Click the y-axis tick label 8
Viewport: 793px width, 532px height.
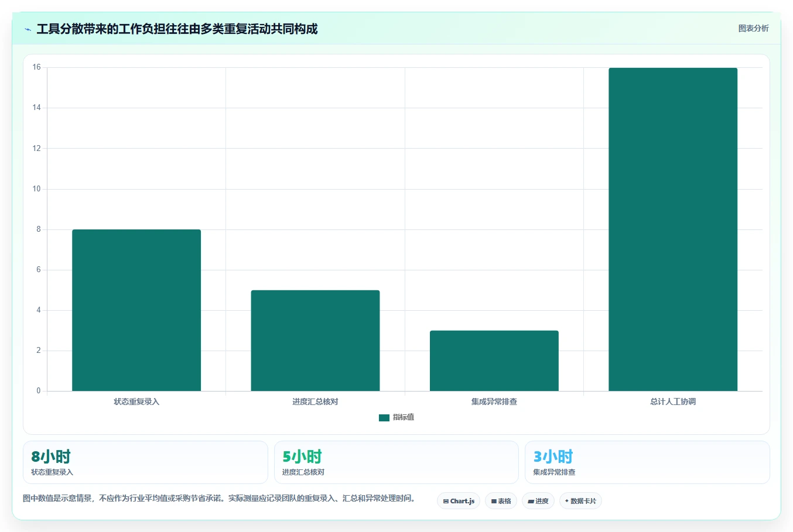click(x=39, y=229)
